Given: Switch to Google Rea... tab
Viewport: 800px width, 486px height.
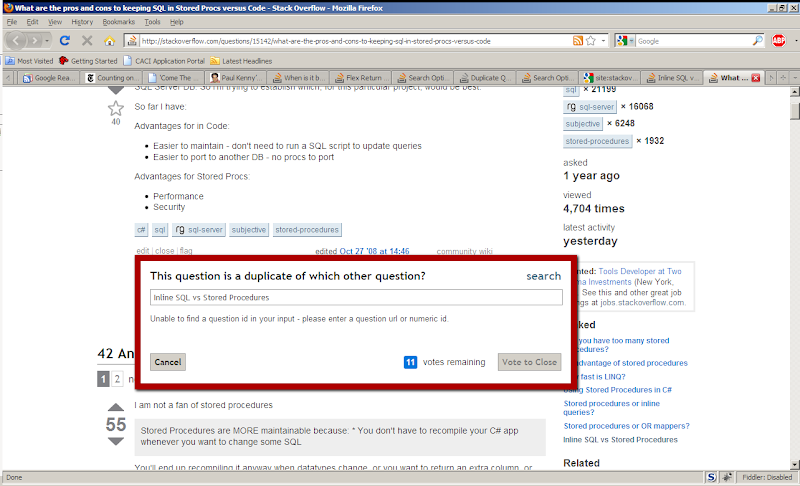Looking at the screenshot, I should (x=49, y=78).
